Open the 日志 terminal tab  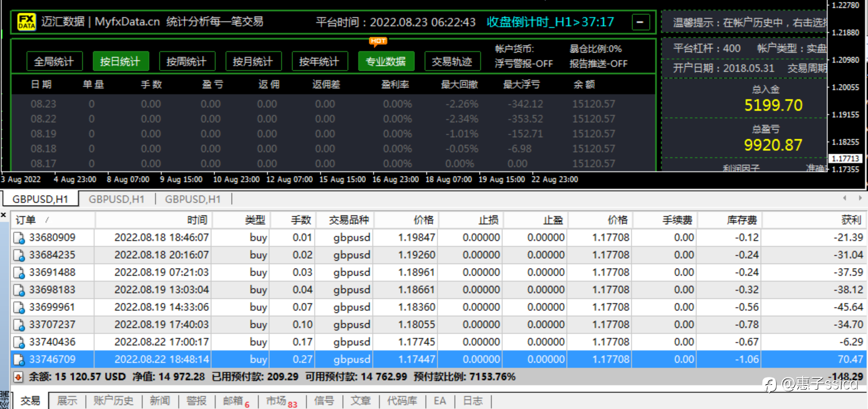(x=473, y=401)
